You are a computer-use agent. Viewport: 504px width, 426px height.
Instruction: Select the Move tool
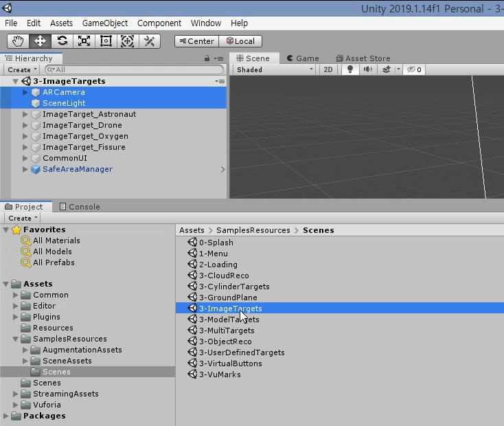click(x=40, y=41)
